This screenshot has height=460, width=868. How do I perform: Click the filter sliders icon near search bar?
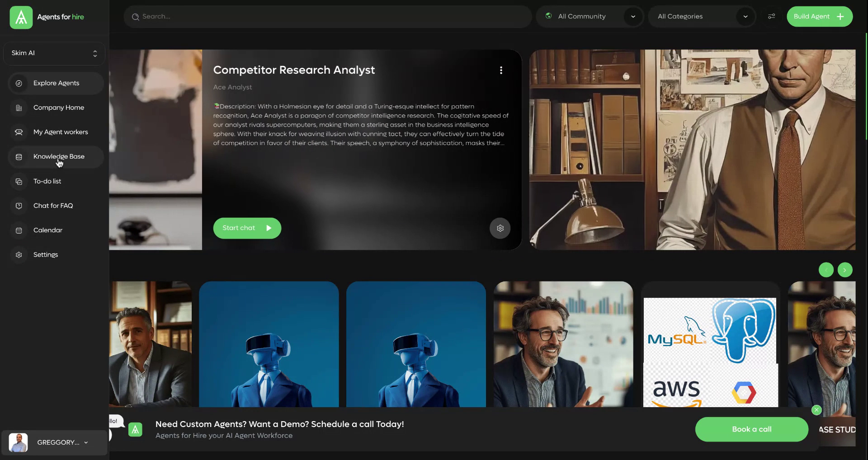tap(771, 16)
